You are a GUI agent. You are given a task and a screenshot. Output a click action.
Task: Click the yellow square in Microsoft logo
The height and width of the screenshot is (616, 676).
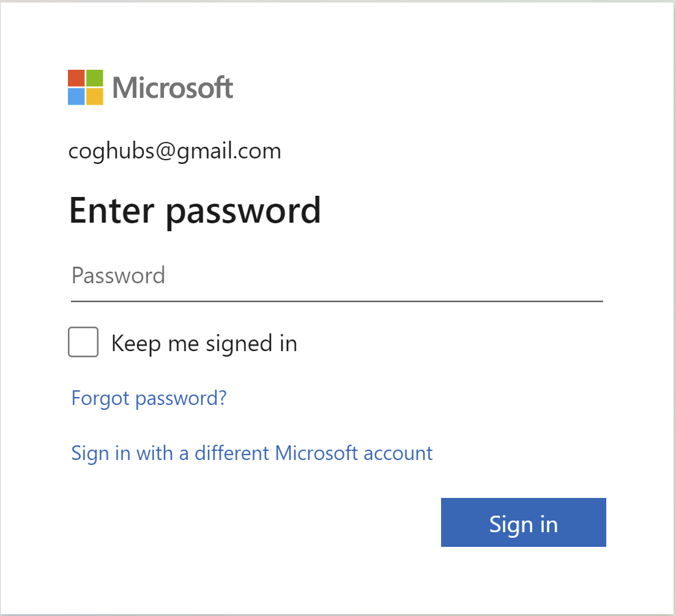click(x=95, y=97)
